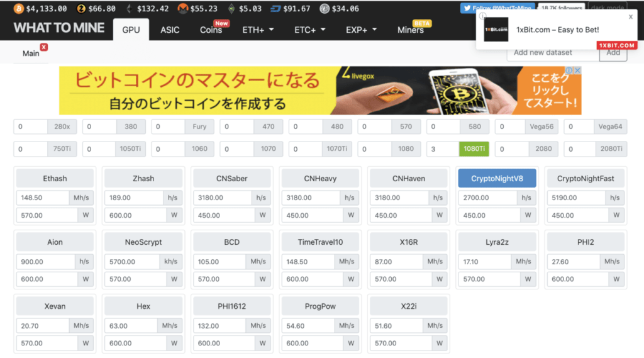644x358 pixels.
Task: Switch to the GPU tab
Action: pos(131,30)
